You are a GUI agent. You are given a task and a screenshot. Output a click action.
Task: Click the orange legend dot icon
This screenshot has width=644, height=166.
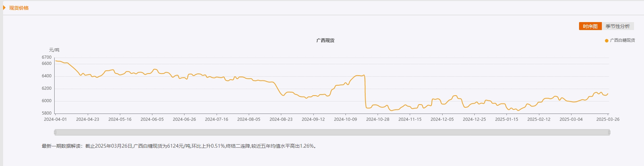(x=607, y=41)
